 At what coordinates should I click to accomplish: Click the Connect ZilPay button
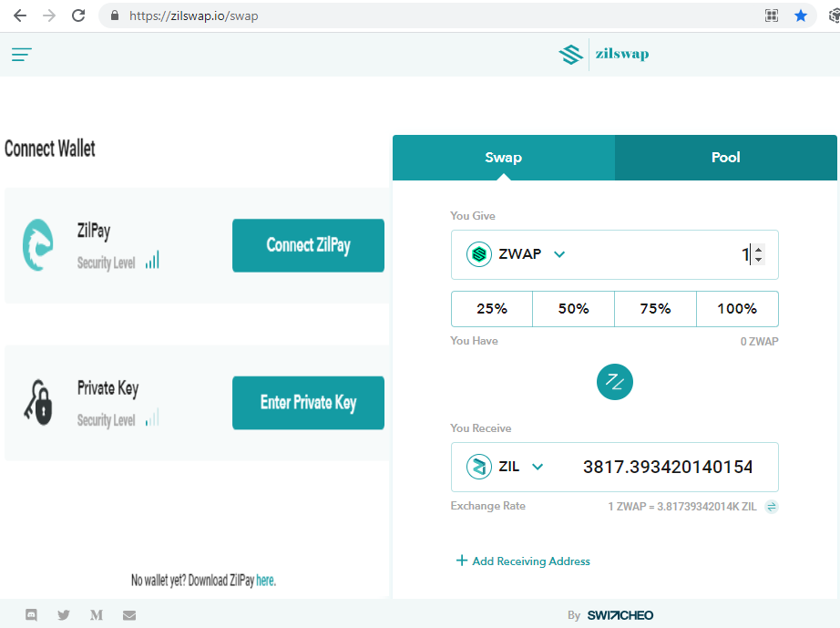pyautogui.click(x=308, y=245)
